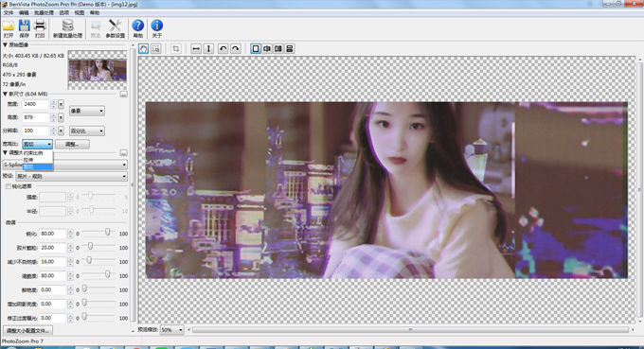Image resolution: width=644 pixels, height=349 pixels.
Task: Click the 打开 (Open) folder icon
Action: pos(9,26)
